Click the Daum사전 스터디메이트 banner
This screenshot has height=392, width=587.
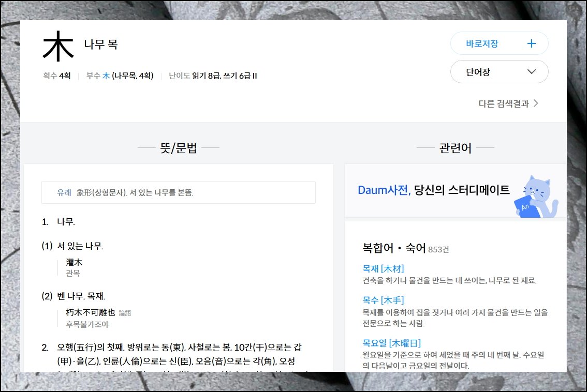pos(455,191)
